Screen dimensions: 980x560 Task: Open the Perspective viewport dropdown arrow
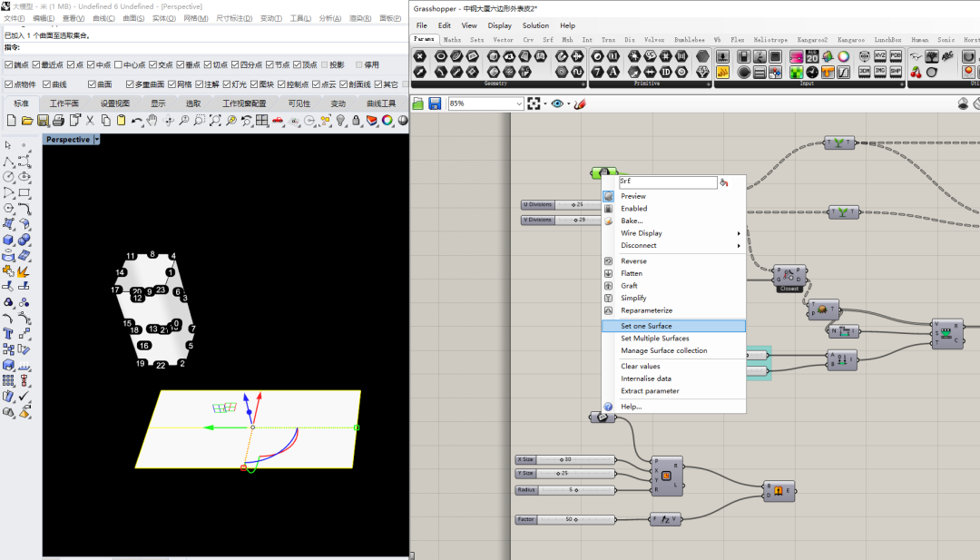tap(97, 140)
